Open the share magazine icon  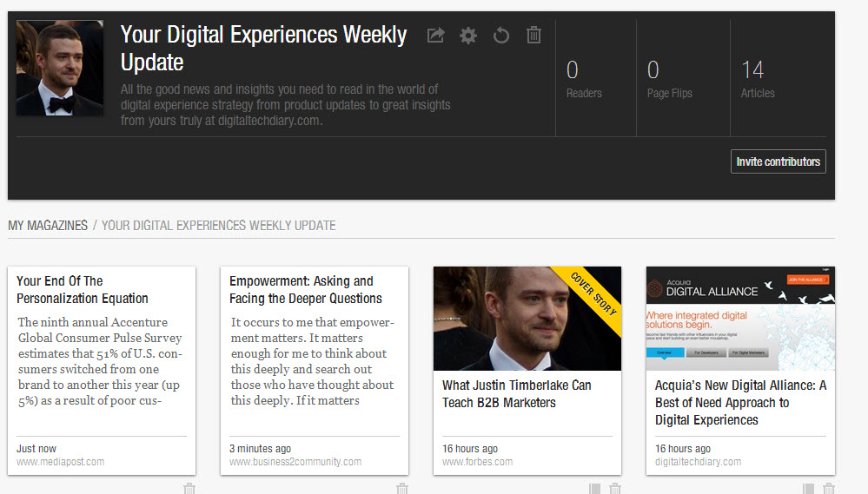[x=435, y=36]
